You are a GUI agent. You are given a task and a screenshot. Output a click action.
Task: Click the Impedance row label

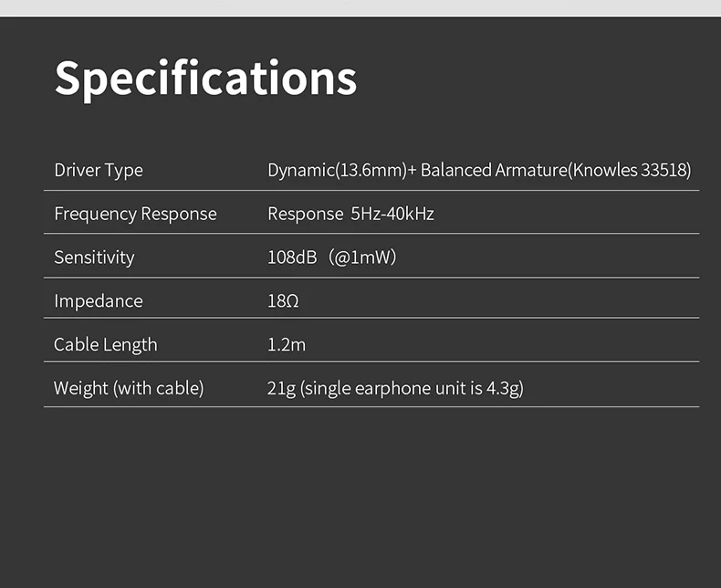[x=99, y=300]
